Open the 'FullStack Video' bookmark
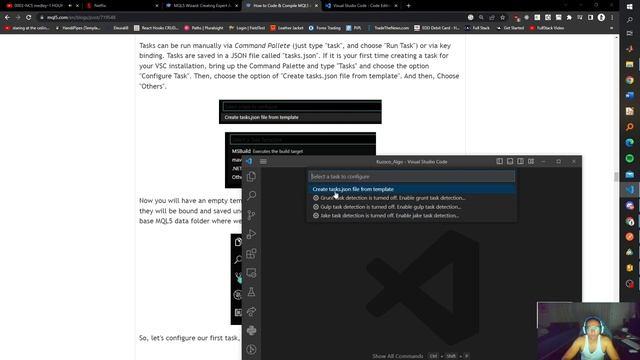 click(547, 28)
